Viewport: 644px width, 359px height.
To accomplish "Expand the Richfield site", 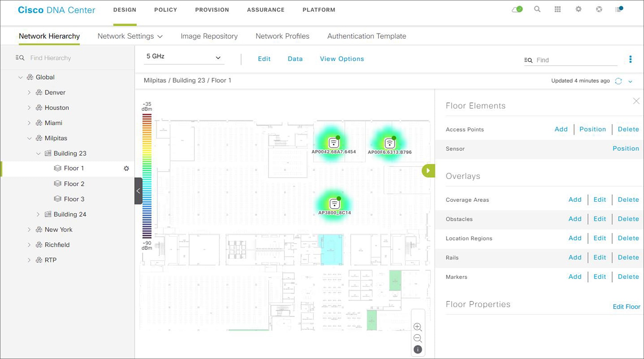I will click(29, 245).
